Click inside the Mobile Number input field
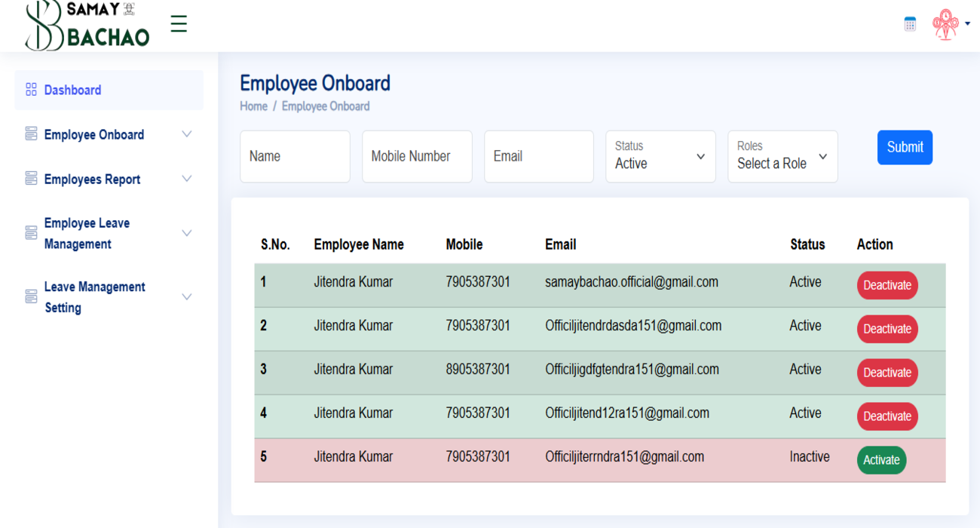980x528 pixels. point(417,156)
